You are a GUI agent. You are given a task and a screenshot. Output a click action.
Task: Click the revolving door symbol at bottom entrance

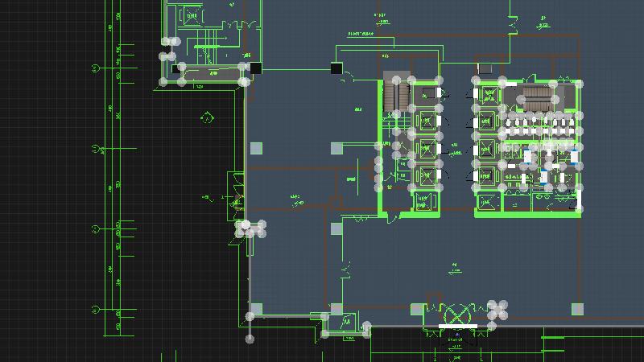457,313
